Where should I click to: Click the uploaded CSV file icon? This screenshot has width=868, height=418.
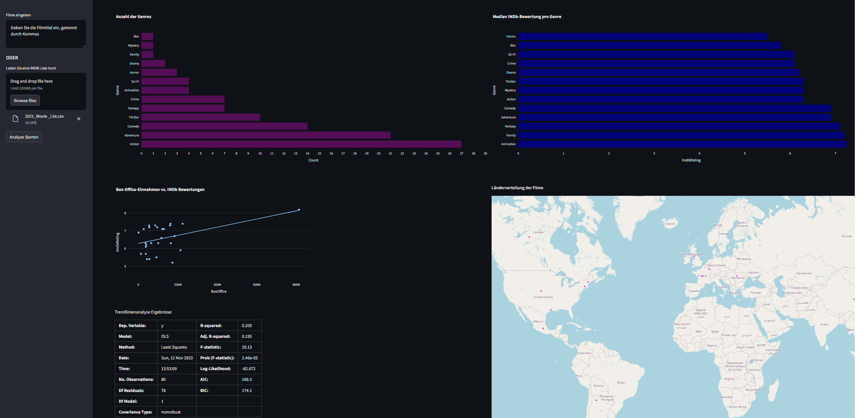click(x=15, y=119)
